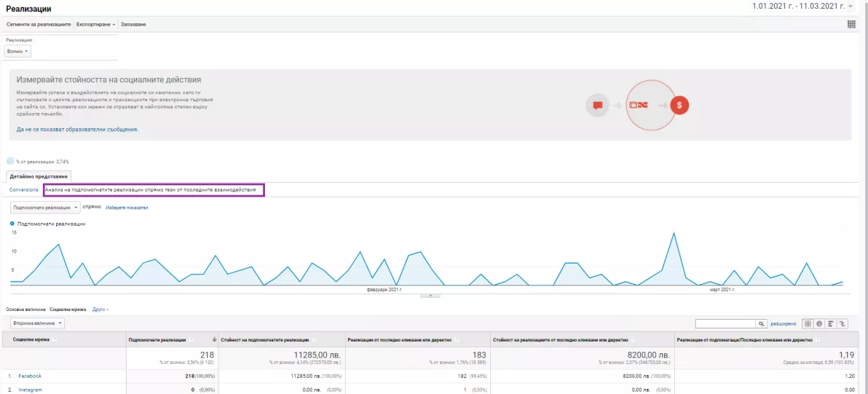Open the Conversions sub-tab link
This screenshot has width=868, height=394.
point(24,190)
